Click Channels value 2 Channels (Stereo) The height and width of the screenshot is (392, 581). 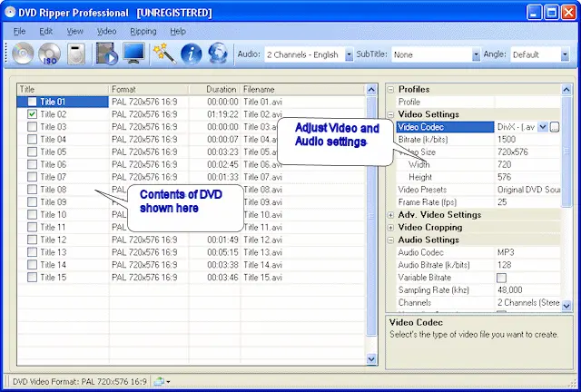pos(527,302)
